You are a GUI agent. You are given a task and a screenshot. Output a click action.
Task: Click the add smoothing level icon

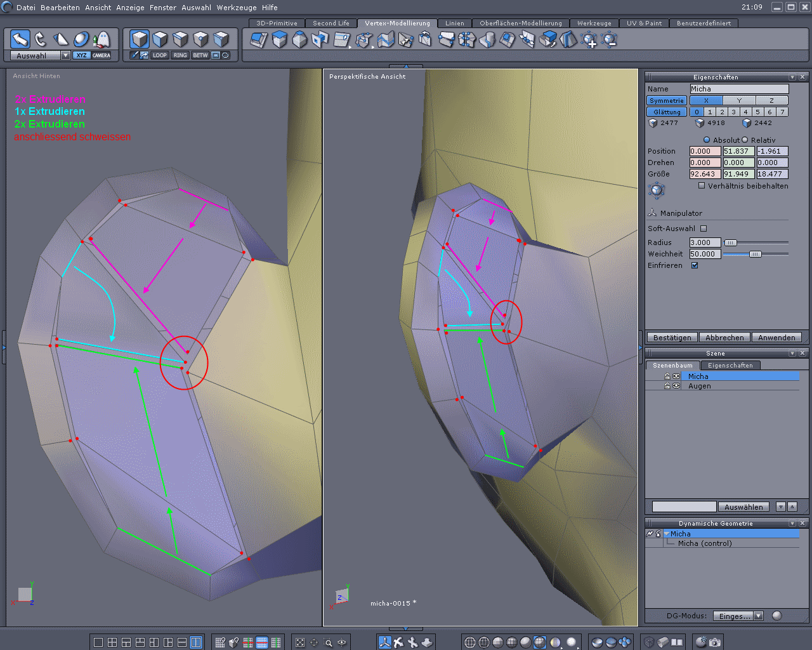589,40
